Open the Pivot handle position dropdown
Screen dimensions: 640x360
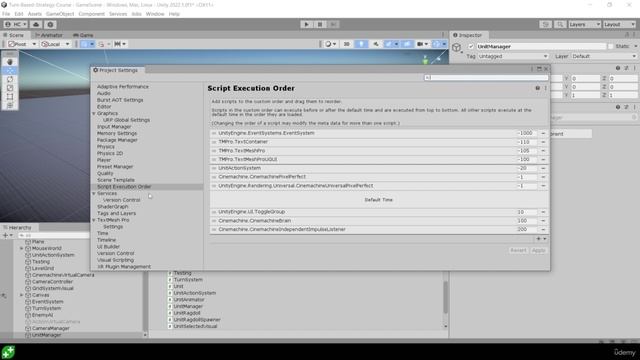(22, 44)
